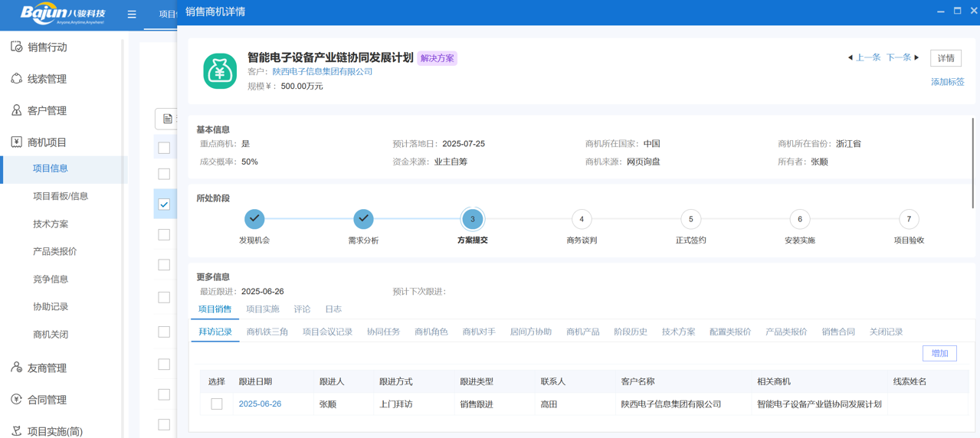Go to next record with 下一条
Viewport: 980px width, 438px height.
click(x=902, y=57)
